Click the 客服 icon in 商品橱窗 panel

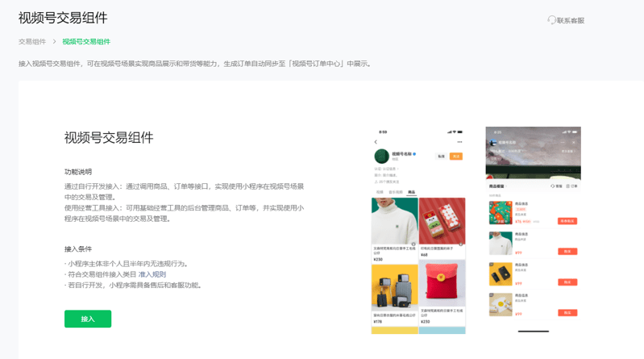pos(554,186)
